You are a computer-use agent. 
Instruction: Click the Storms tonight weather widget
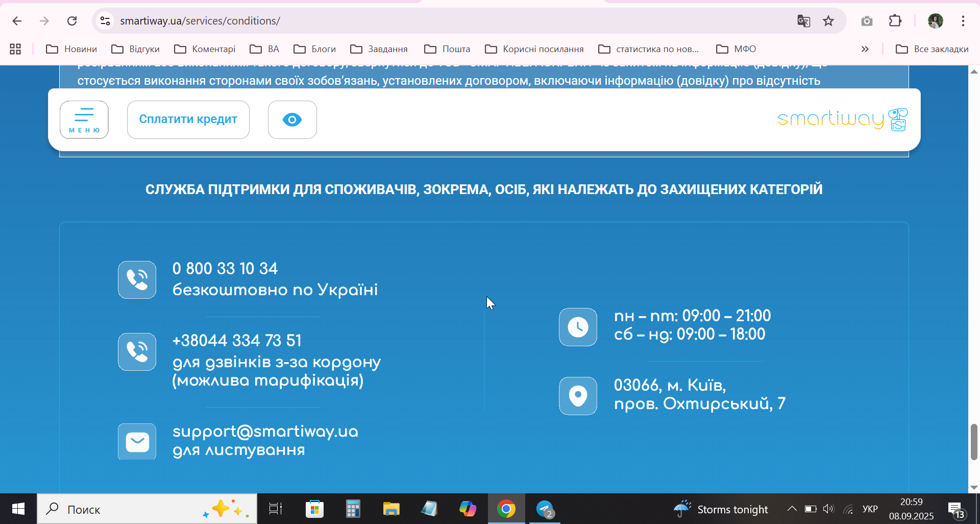tap(721, 509)
